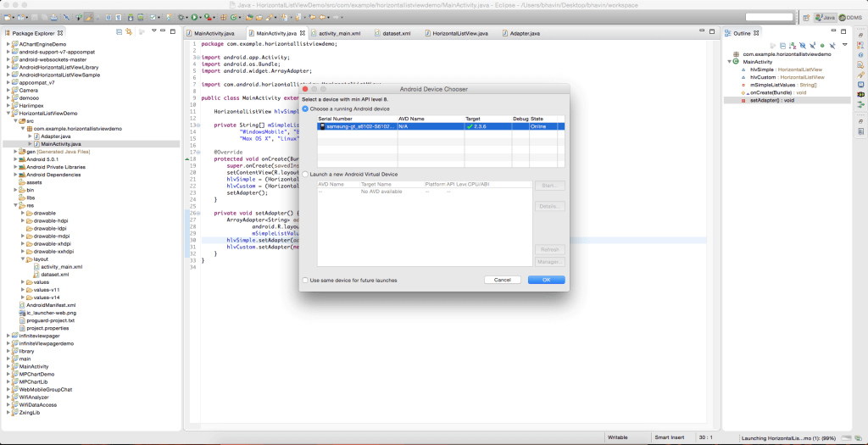Open Outline view menu triangle
The image size is (868, 445).
pos(845,44)
